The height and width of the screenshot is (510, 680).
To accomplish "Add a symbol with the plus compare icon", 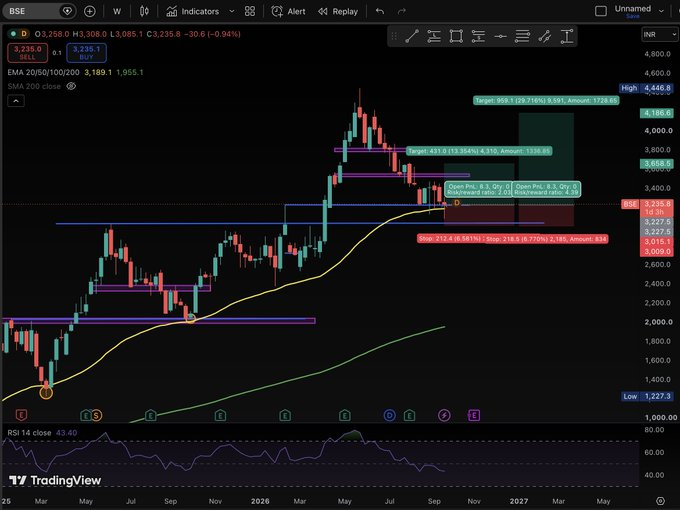I will [x=89, y=11].
